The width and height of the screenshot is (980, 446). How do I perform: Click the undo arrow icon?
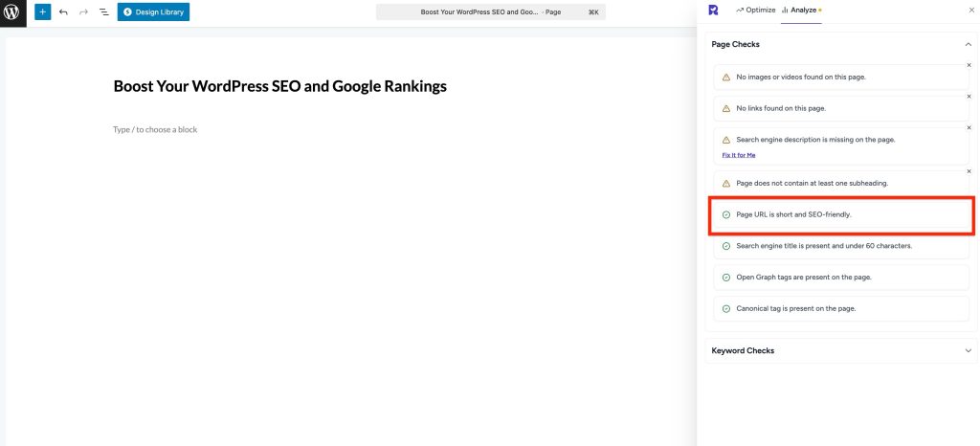tap(63, 12)
